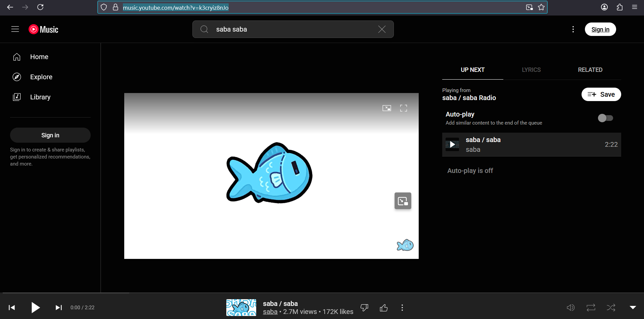Dislike the current song
The image size is (644, 319).
[x=364, y=308]
